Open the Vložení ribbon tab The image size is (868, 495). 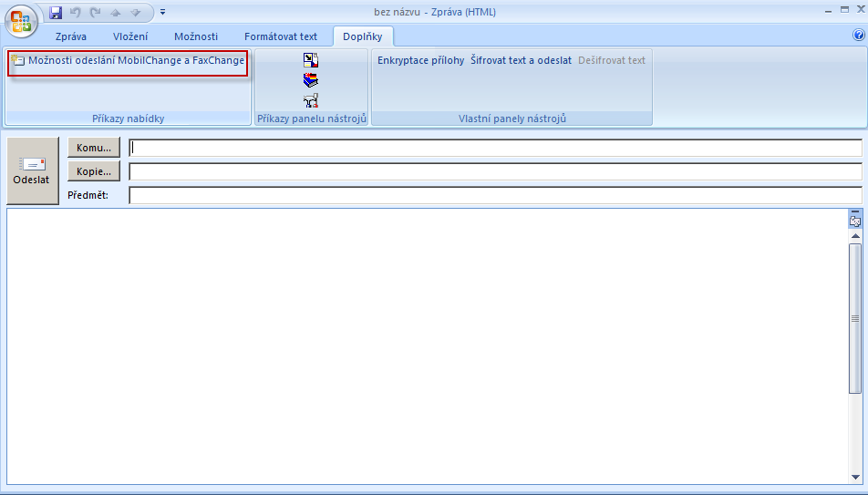click(x=130, y=36)
